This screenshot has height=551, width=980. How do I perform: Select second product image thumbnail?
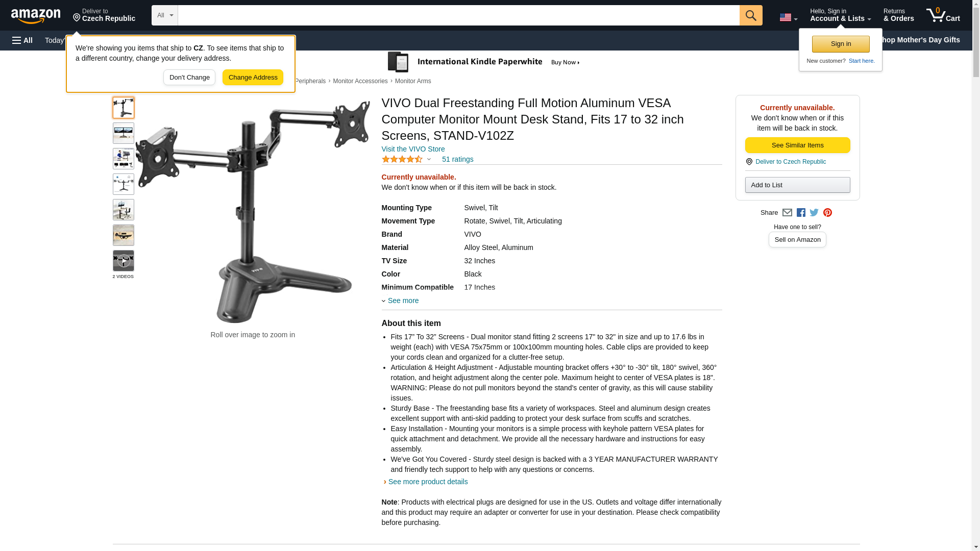tap(124, 133)
